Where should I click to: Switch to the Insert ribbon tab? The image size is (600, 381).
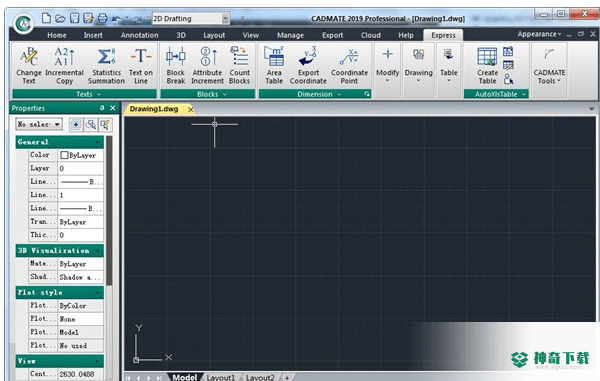click(93, 35)
